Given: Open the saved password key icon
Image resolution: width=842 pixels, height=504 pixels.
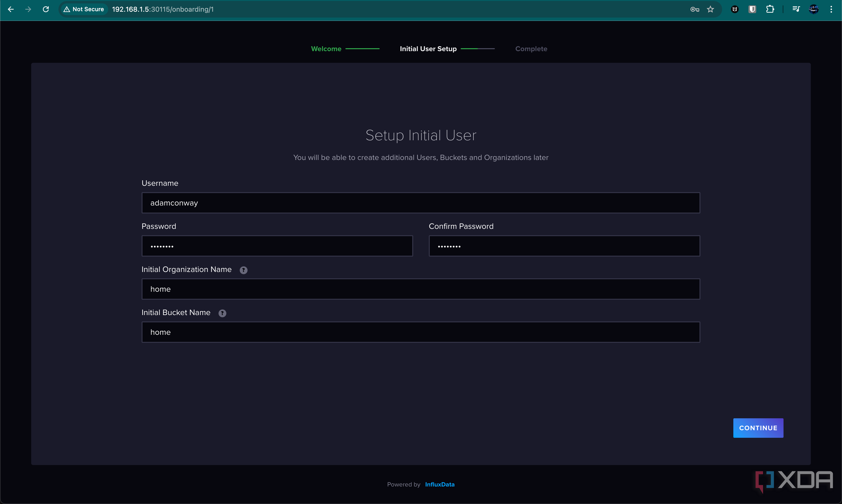Looking at the screenshot, I should coord(695,9).
